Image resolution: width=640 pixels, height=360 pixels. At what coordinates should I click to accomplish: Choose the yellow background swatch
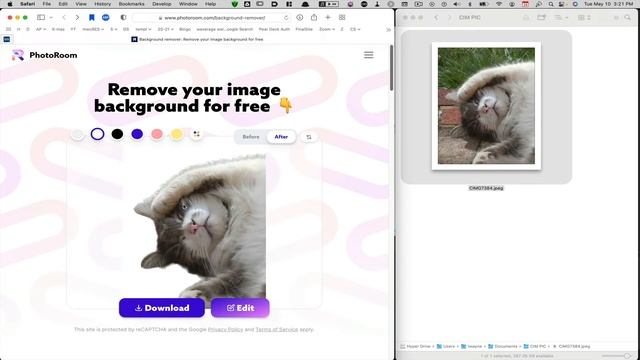[177, 134]
